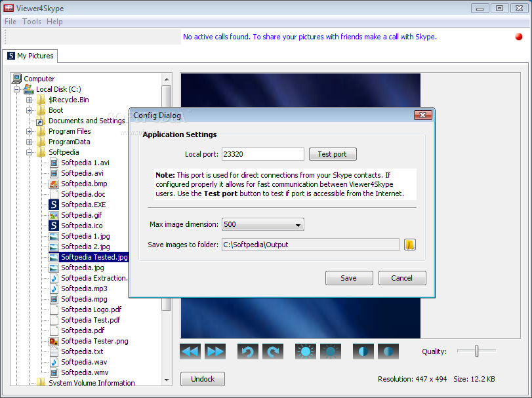Open the Help menu
Viewport: 532px width, 398px height.
click(x=54, y=22)
